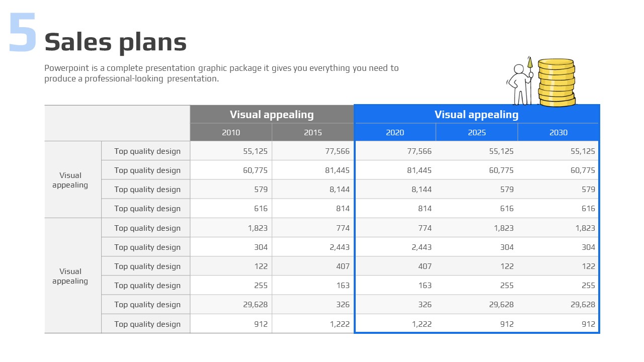Image resolution: width=644 pixels, height=362 pixels.
Task: Select the "Powerpoint is a complete presentation" paragraph
Action: coord(221,73)
